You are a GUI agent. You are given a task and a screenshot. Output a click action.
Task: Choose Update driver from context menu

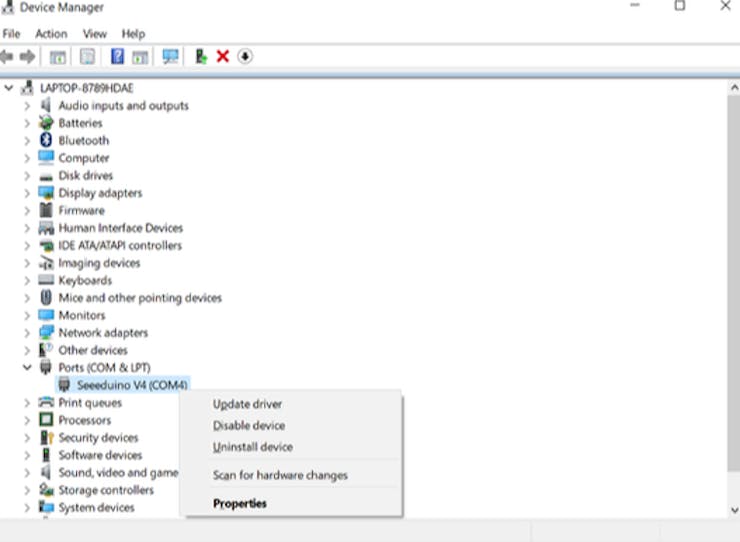[x=292, y=404]
